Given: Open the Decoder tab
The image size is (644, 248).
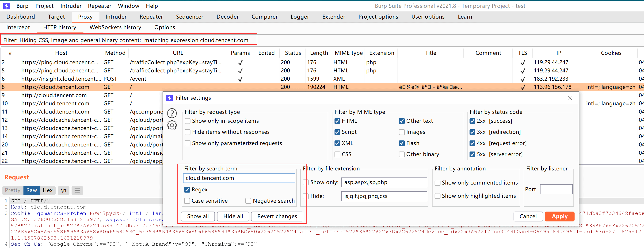Looking at the screenshot, I should (x=228, y=17).
